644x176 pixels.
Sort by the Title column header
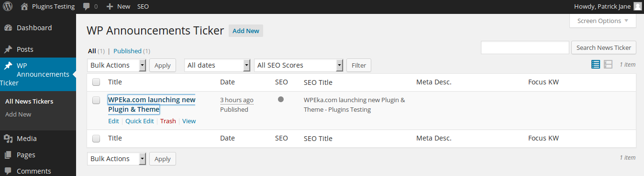pos(115,82)
